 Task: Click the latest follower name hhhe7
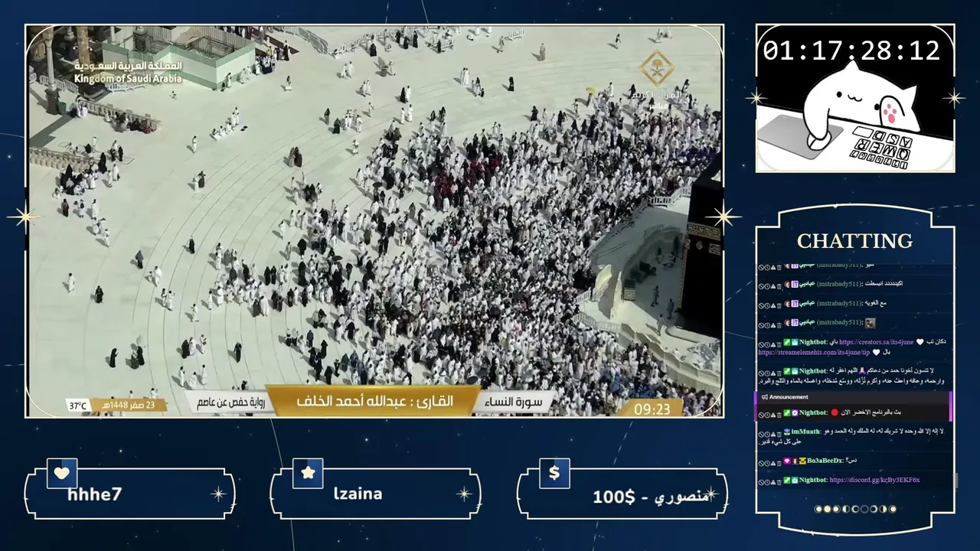coord(95,494)
